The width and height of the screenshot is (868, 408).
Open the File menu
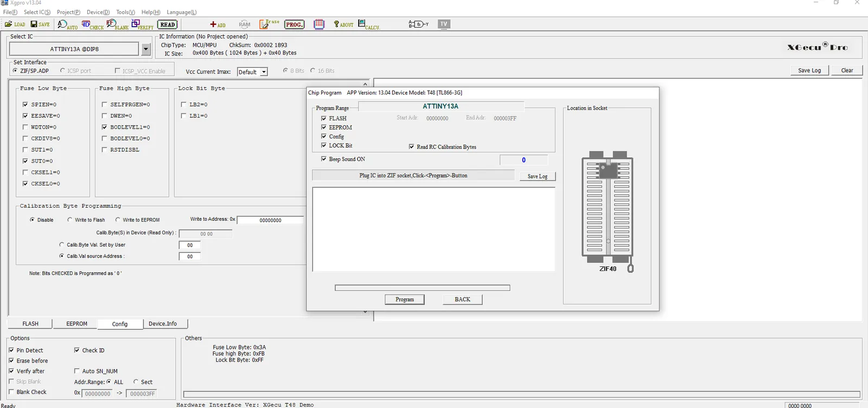(x=10, y=12)
